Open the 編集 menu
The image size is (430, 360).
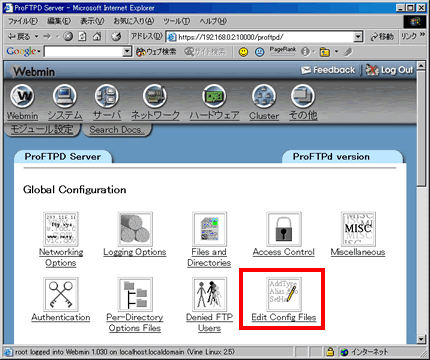tap(59, 21)
